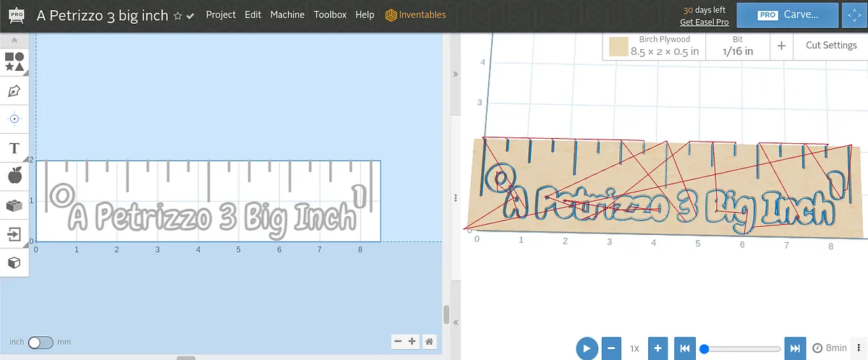Open Birch Plywood material dropdown
The height and width of the screenshot is (360, 868).
tap(654, 46)
